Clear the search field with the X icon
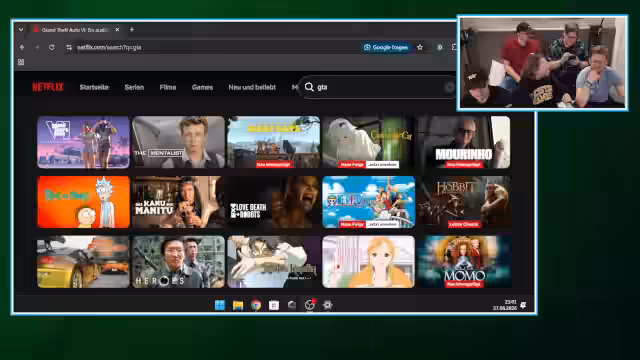The height and width of the screenshot is (360, 640). [449, 87]
